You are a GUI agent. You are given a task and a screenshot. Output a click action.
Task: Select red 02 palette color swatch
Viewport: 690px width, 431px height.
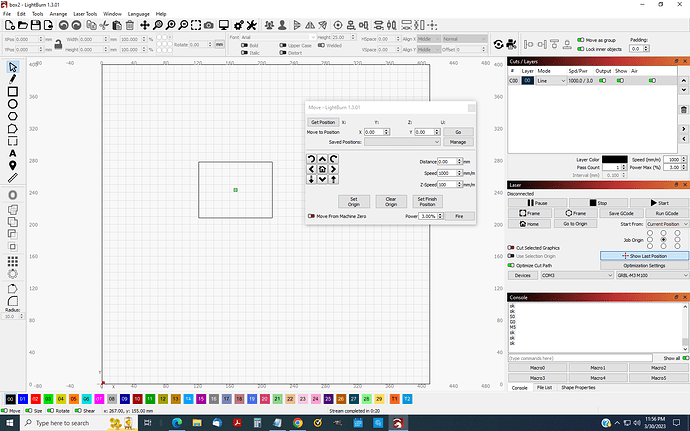point(36,399)
